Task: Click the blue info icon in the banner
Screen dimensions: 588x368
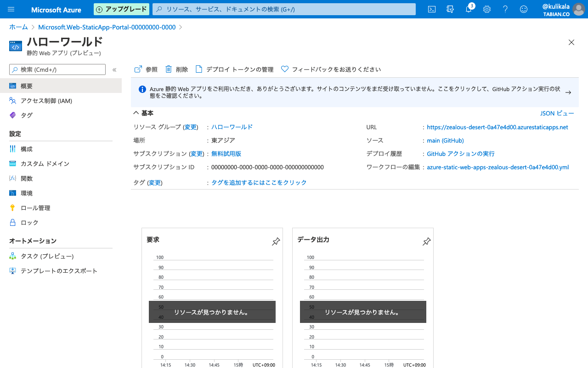Action: coord(142,89)
